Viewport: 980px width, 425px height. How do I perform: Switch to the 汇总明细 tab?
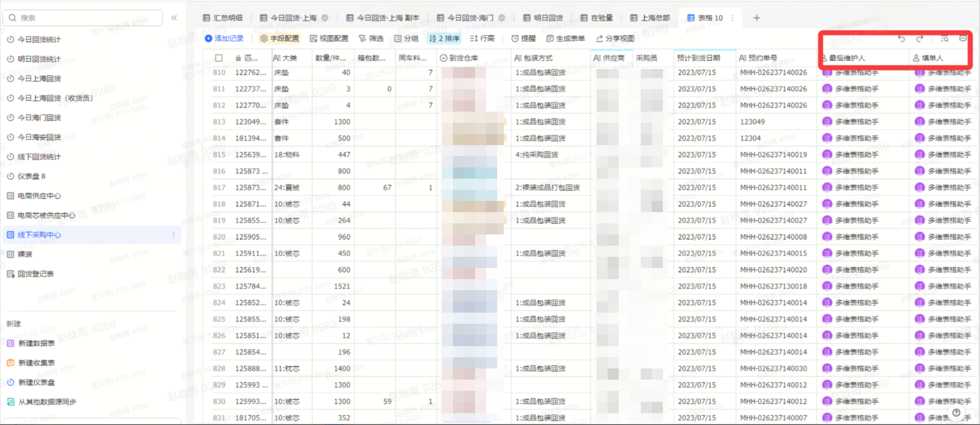click(223, 18)
